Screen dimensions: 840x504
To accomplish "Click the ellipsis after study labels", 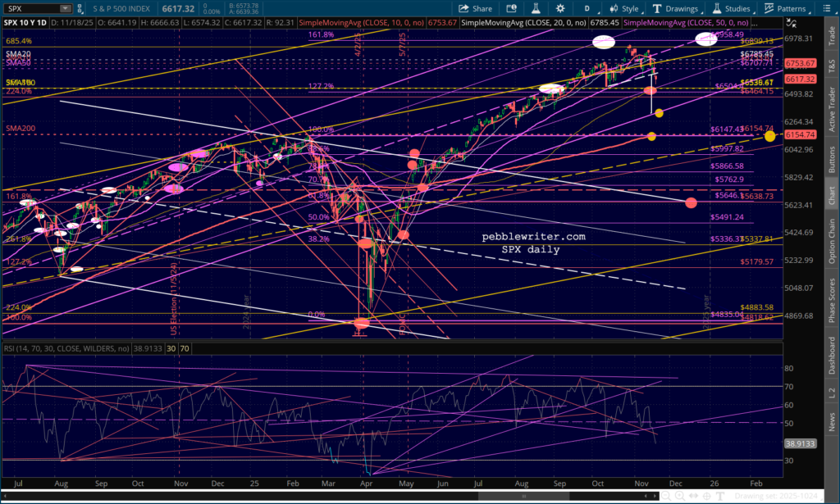I will [x=755, y=23].
